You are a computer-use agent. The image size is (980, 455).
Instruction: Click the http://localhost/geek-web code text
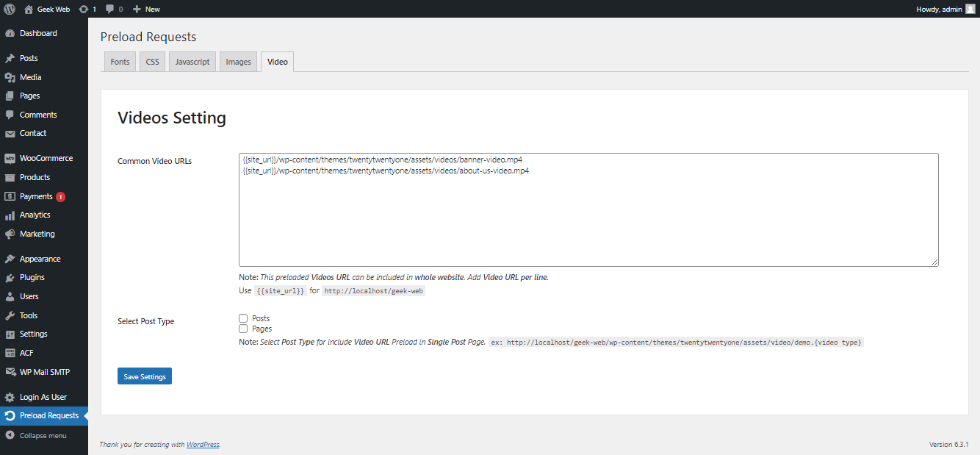374,291
